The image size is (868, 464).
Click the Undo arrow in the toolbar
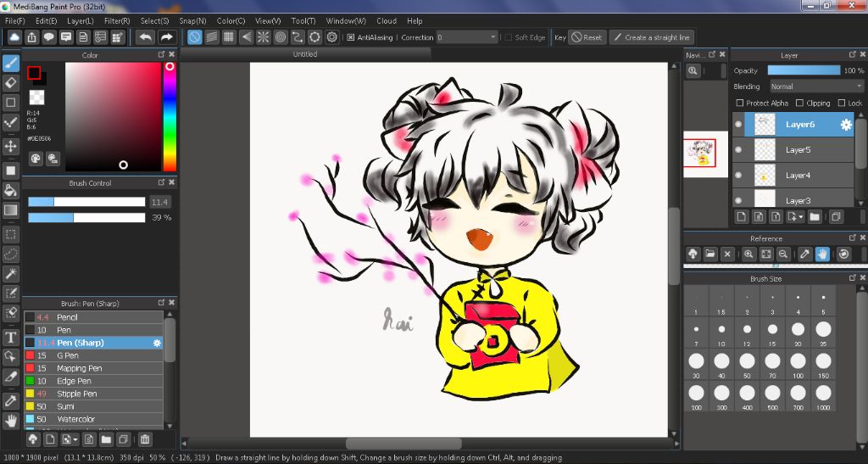point(146,37)
